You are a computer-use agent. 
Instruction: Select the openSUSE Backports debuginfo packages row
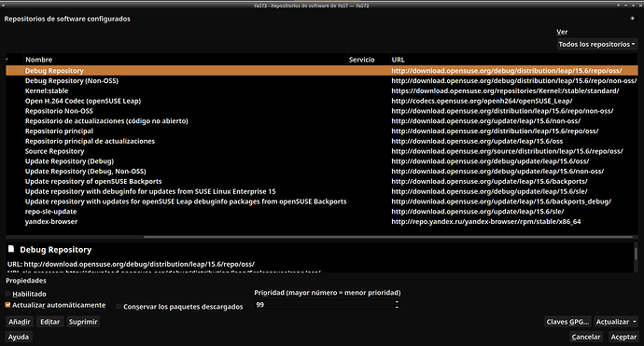pos(322,201)
